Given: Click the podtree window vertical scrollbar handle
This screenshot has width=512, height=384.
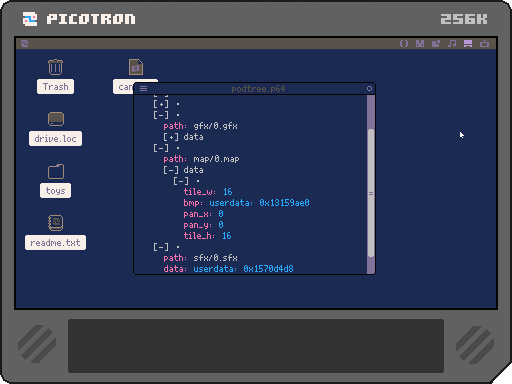Looking at the screenshot, I should 371,193.
